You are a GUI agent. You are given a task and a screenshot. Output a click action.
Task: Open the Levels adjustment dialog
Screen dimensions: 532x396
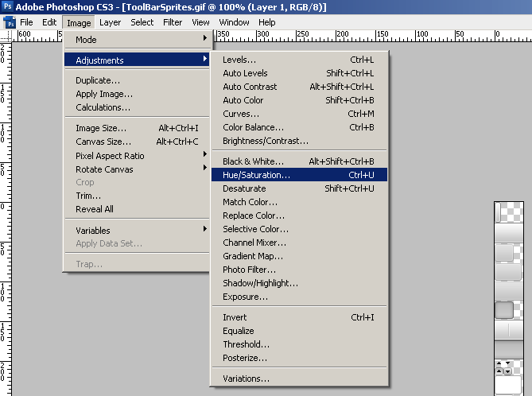(239, 60)
